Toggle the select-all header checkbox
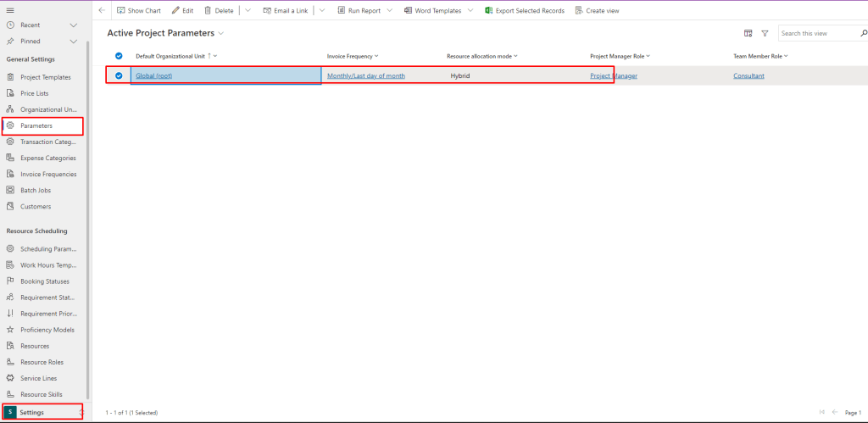This screenshot has height=423, width=868. (119, 56)
